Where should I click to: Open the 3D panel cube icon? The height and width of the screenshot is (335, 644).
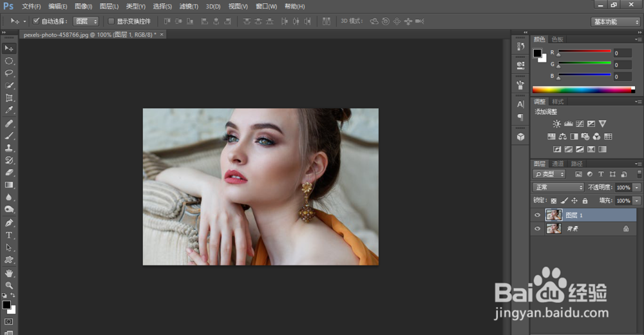tap(520, 137)
